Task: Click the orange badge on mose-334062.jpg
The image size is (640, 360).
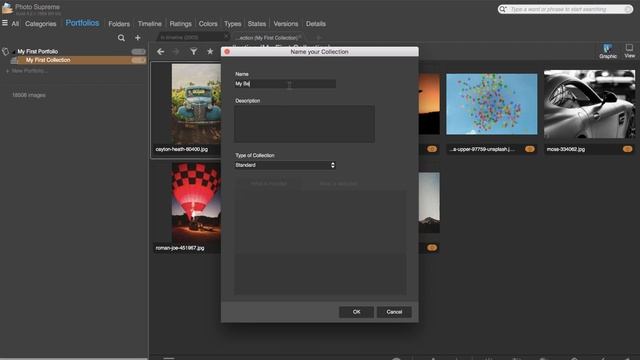Action: (627, 149)
